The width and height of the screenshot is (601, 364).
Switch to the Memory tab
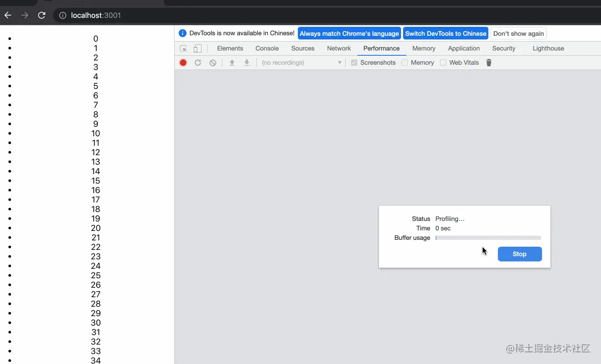click(424, 48)
